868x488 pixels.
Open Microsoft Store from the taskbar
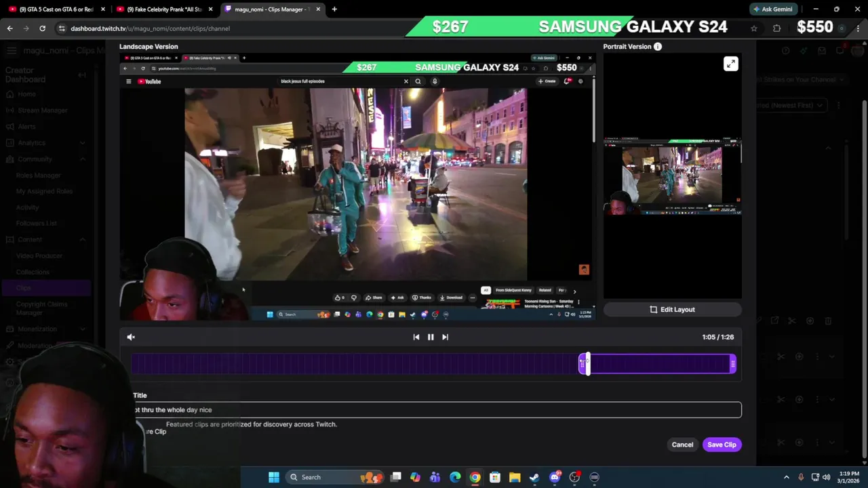[495, 477]
